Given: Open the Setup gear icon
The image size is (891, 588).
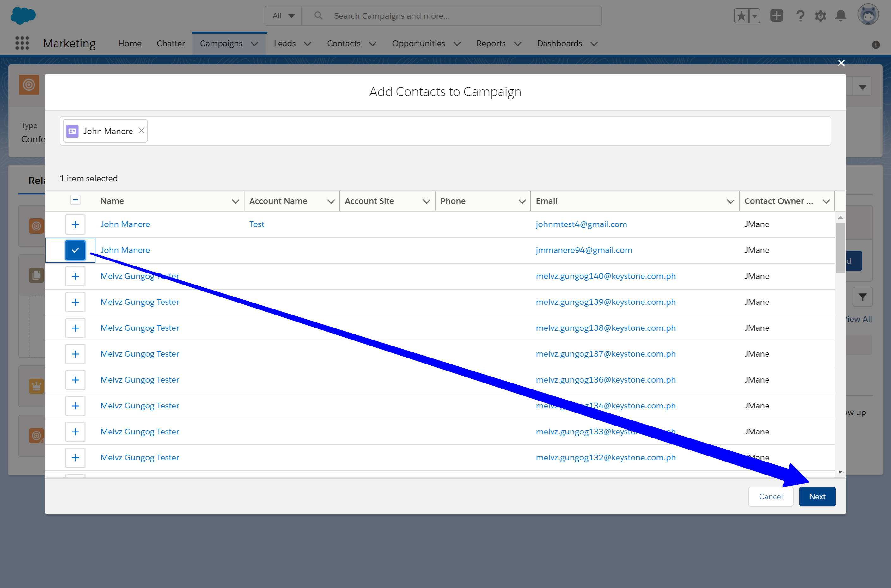Looking at the screenshot, I should point(821,16).
